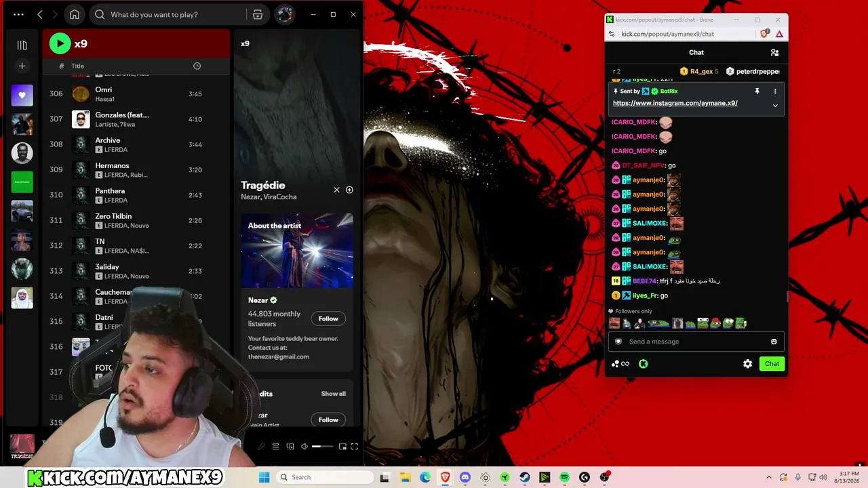
Task: Follow the artist Nezar
Action: coord(328,319)
